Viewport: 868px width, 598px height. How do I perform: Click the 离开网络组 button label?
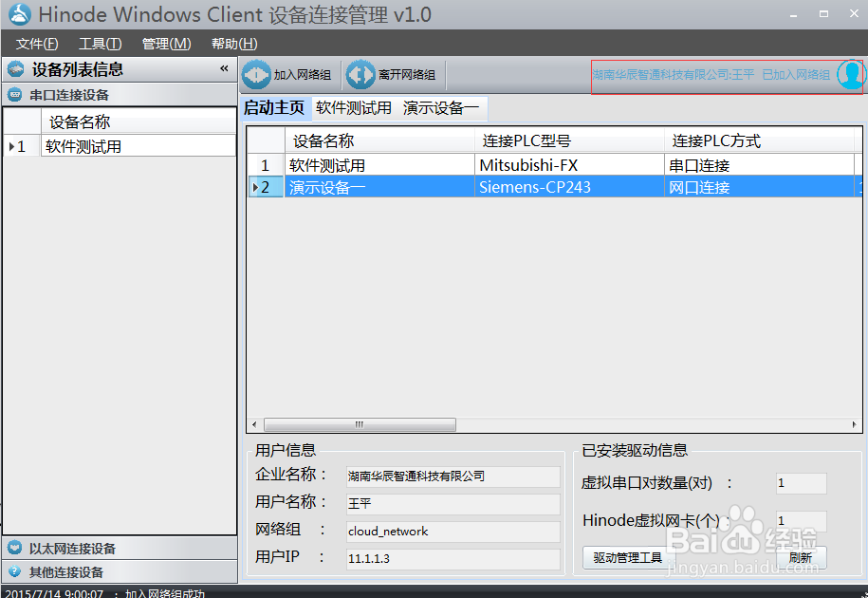click(407, 75)
